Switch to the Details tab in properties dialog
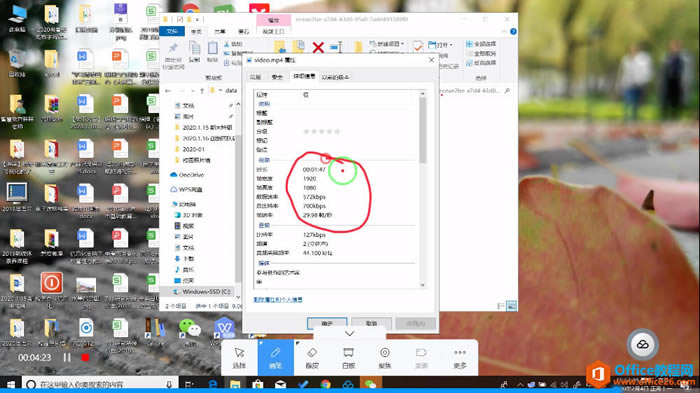This screenshot has height=393, width=700. 304,77
